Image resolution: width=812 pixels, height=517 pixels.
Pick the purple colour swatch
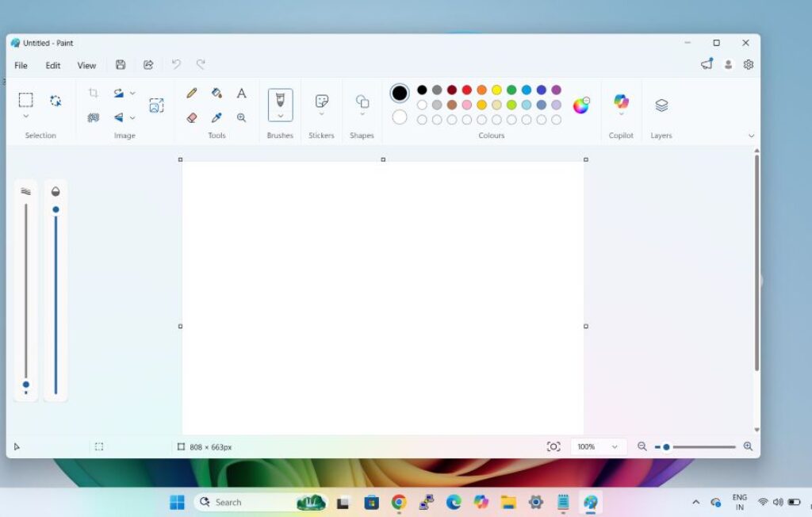pyautogui.click(x=556, y=90)
